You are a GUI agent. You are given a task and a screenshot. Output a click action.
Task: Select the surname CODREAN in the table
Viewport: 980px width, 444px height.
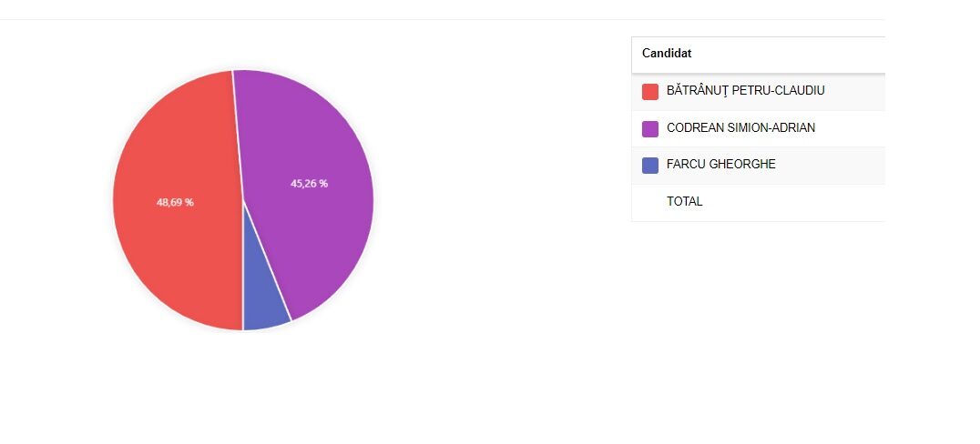pos(693,128)
